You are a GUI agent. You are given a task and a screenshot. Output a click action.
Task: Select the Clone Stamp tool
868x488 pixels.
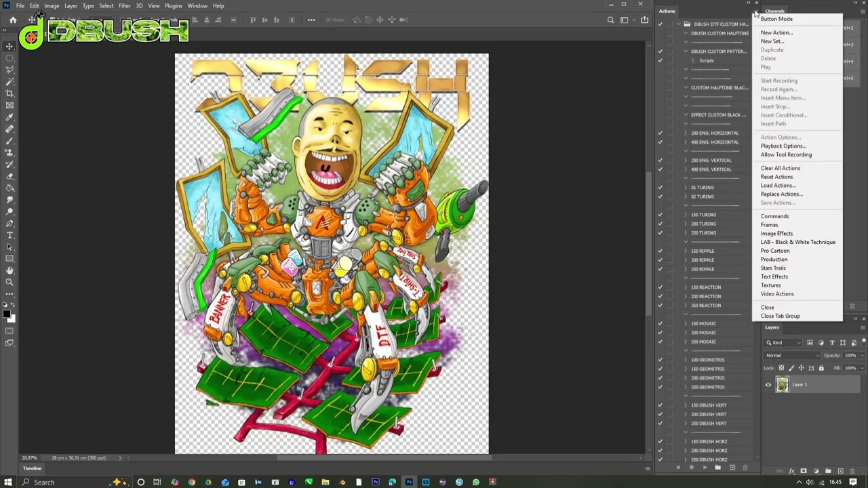click(9, 152)
